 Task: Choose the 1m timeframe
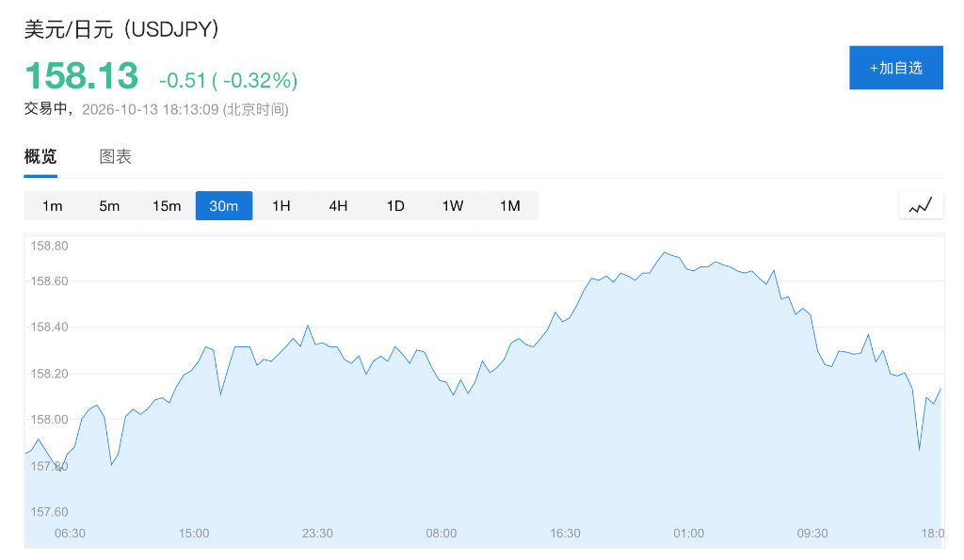(x=53, y=206)
